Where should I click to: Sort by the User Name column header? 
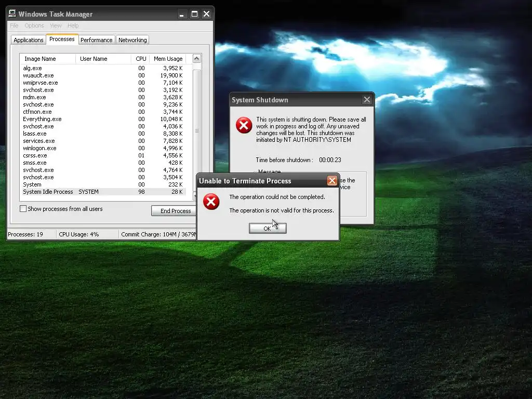point(103,59)
